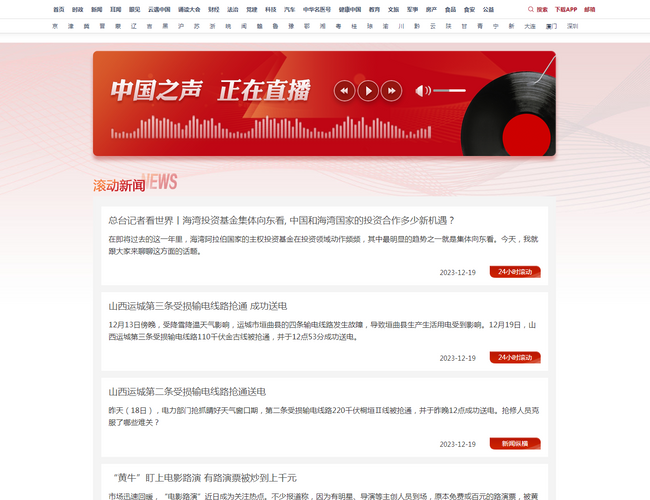Open the 时政 navigation item
Screen dimensions: 650x500
[78, 9]
